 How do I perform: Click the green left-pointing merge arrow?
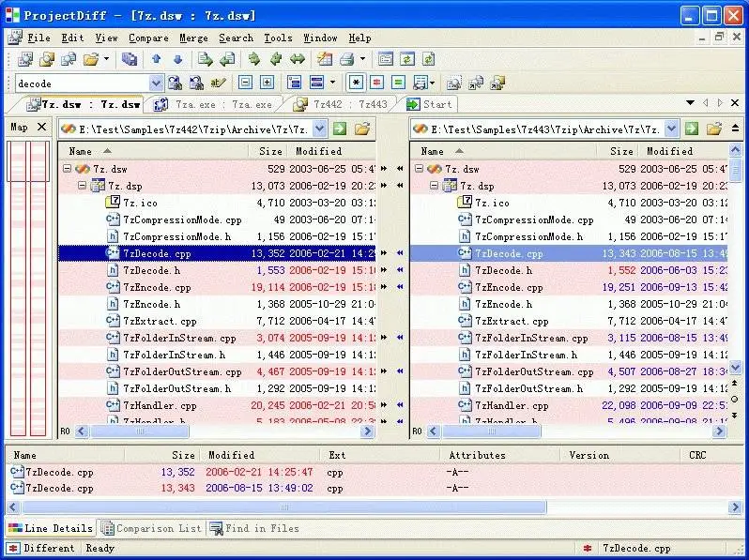click(x=276, y=59)
